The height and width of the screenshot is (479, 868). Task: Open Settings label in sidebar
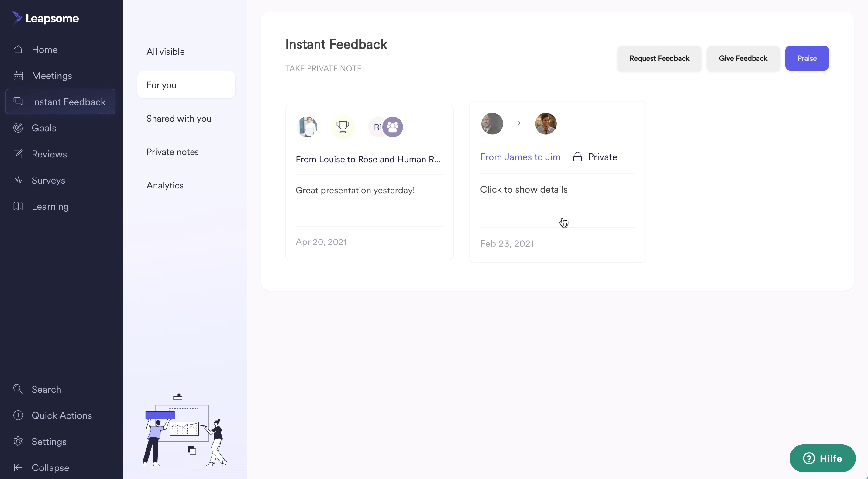pos(49,441)
